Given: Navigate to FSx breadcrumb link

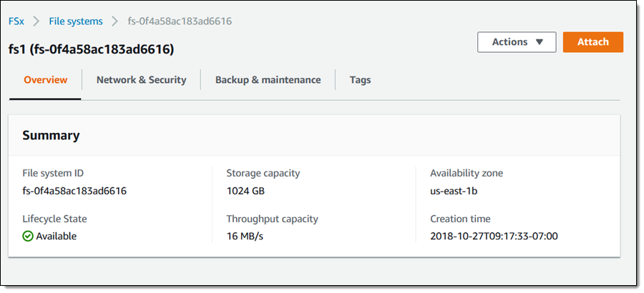Looking at the screenshot, I should (x=16, y=21).
